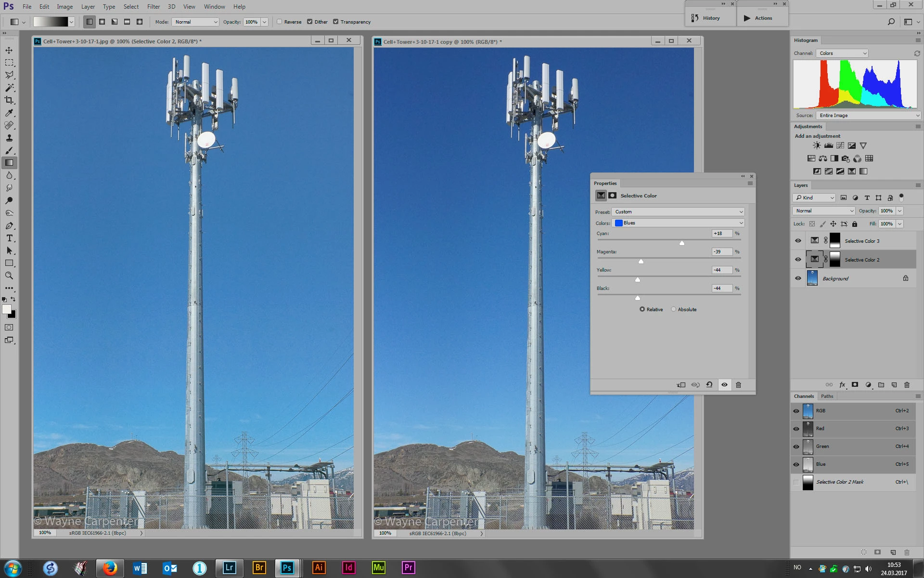Select the Crop tool
This screenshot has height=578, width=924.
coord(9,100)
